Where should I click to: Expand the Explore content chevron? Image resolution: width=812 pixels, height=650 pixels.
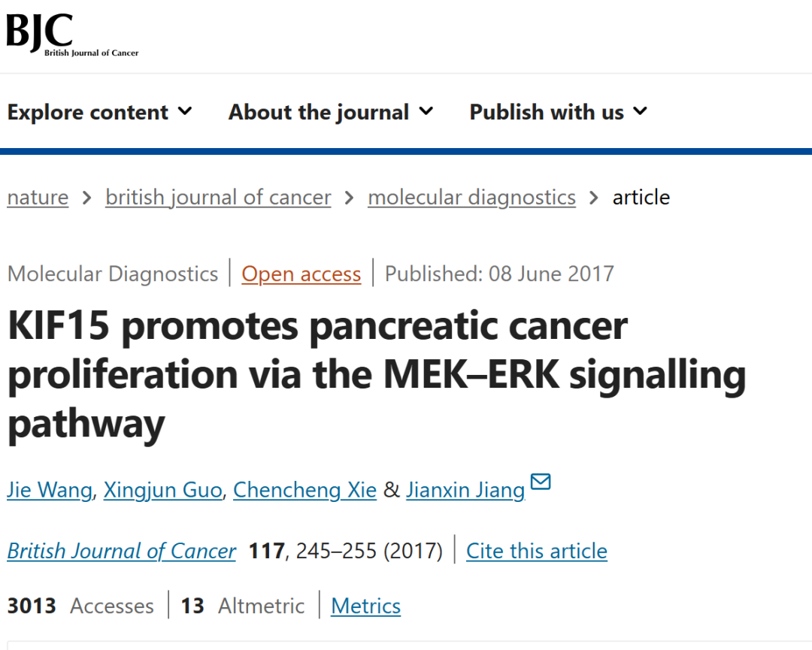185,110
